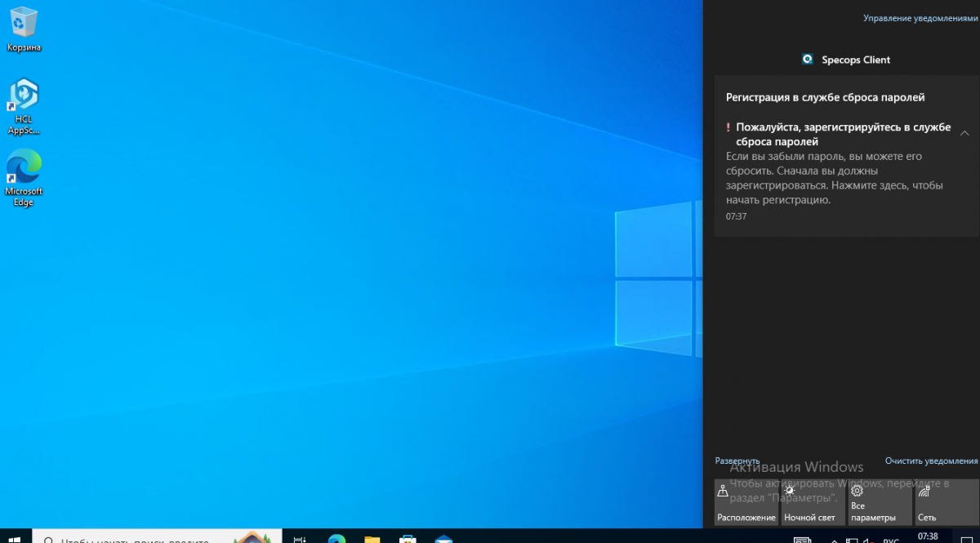Screen dimensions: 980x543
Task: Launch Microsoft Edge from the taskbar
Action: pos(336,537)
